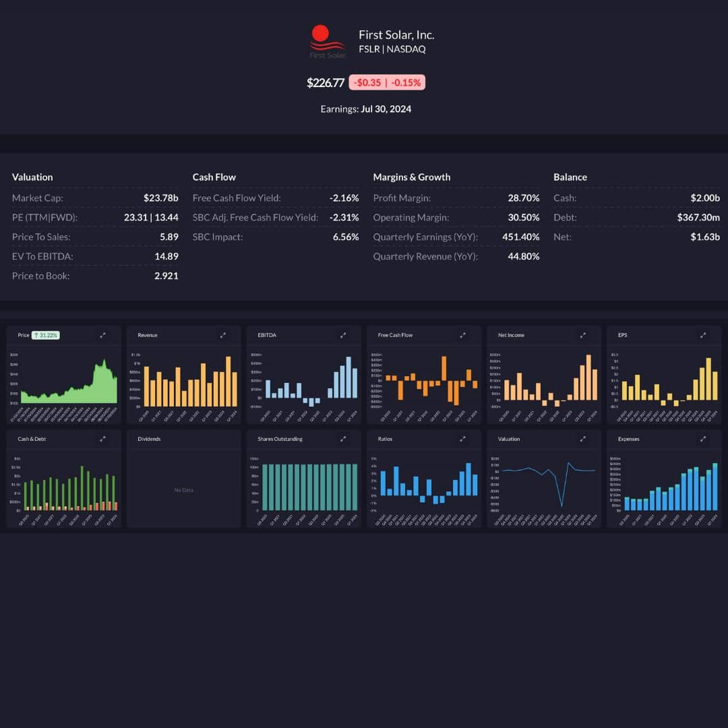
Task: Click the 31.22% price gain badge
Action: (x=46, y=335)
